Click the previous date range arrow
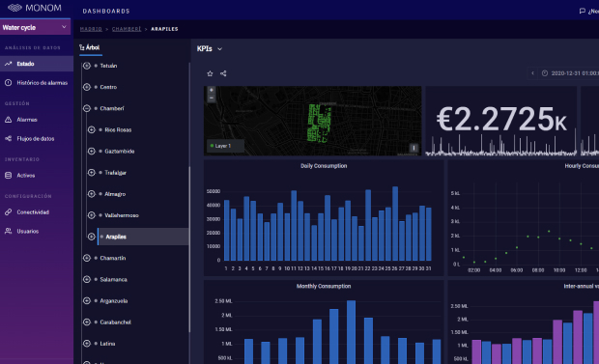This screenshot has height=364, width=599. click(532, 73)
